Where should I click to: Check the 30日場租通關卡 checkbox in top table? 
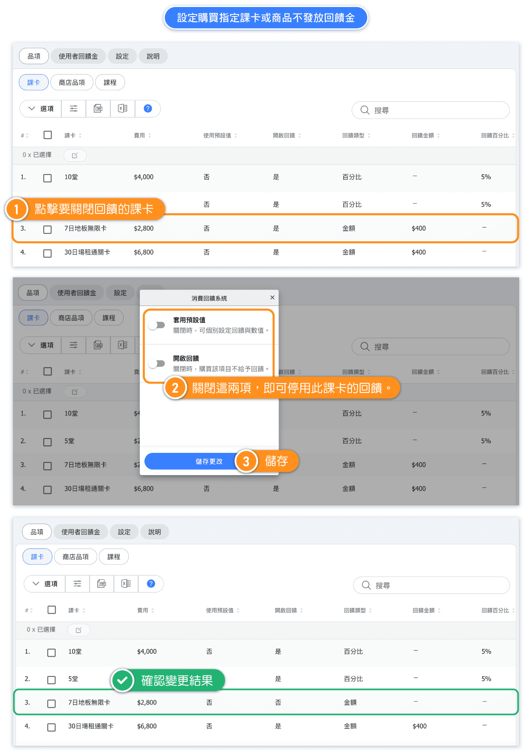point(47,253)
